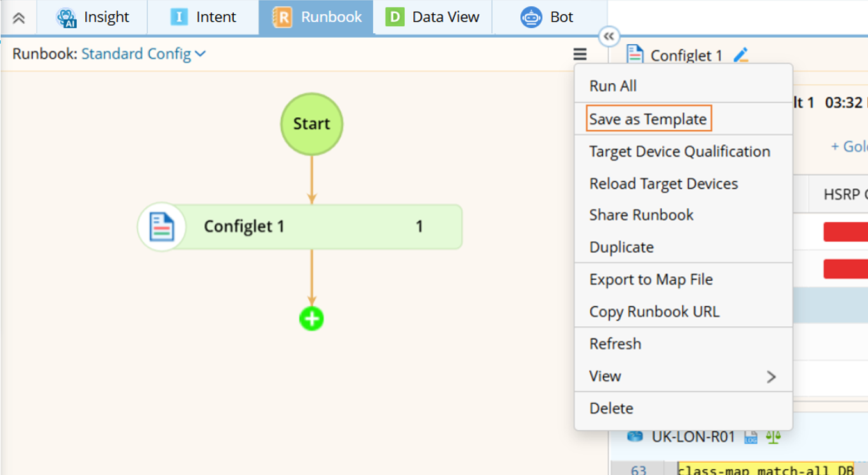Choose Run All from the menu
The height and width of the screenshot is (475, 868).
(613, 86)
